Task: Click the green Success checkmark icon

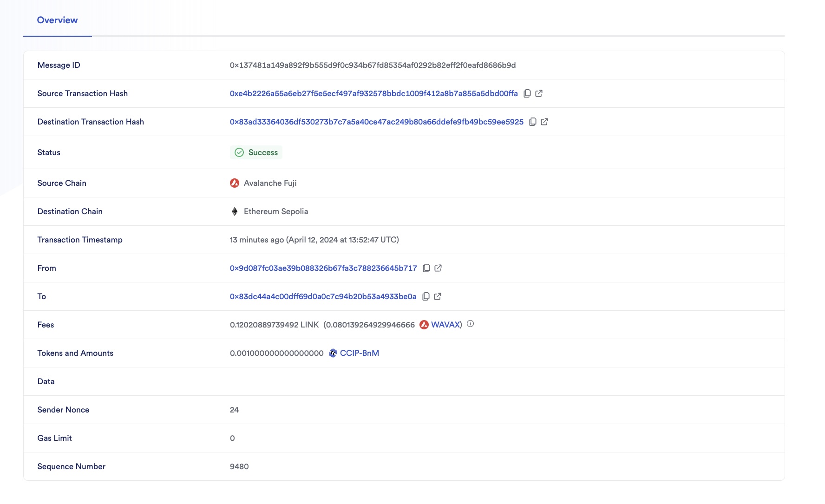Action: (239, 152)
